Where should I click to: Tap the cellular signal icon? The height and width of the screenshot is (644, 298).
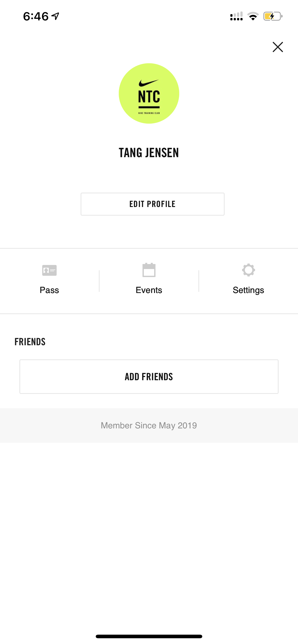coord(236,16)
